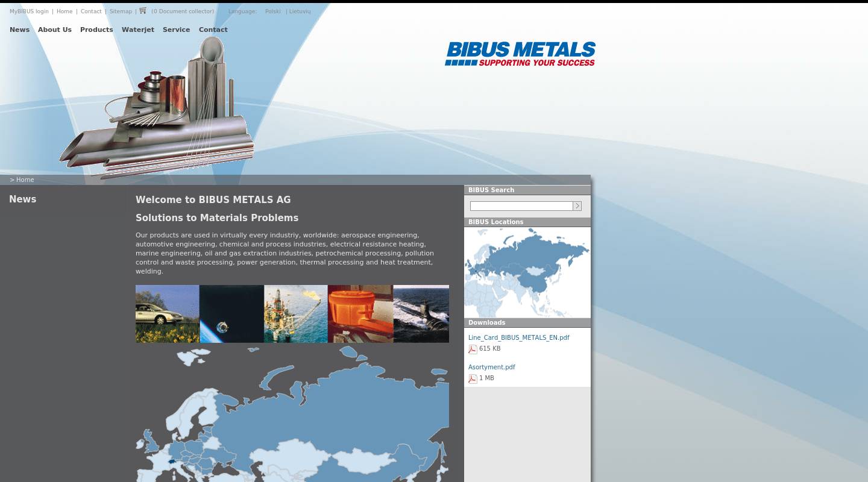868x482 pixels.
Task: Click the (0 Document collector) link
Action: coord(183,11)
